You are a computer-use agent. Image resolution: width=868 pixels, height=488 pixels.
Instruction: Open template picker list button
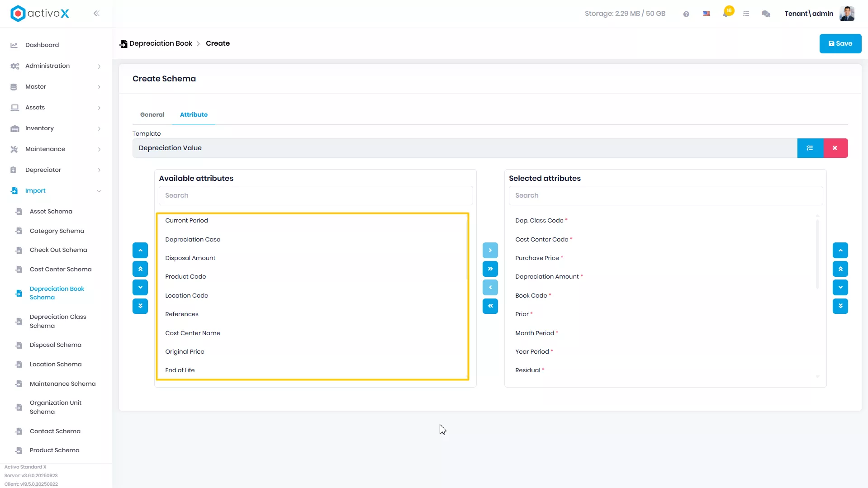[x=810, y=148]
